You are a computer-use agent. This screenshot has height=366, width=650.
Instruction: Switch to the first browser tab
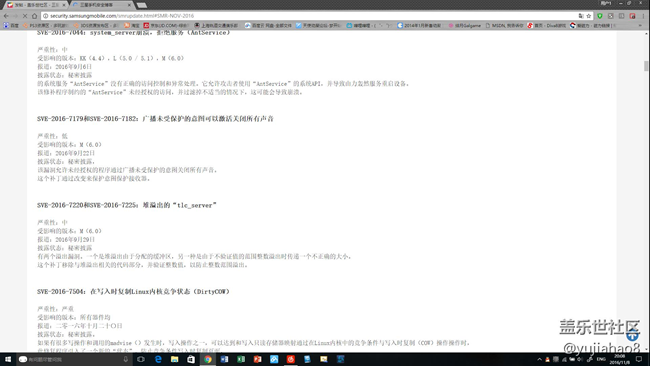click(36, 5)
